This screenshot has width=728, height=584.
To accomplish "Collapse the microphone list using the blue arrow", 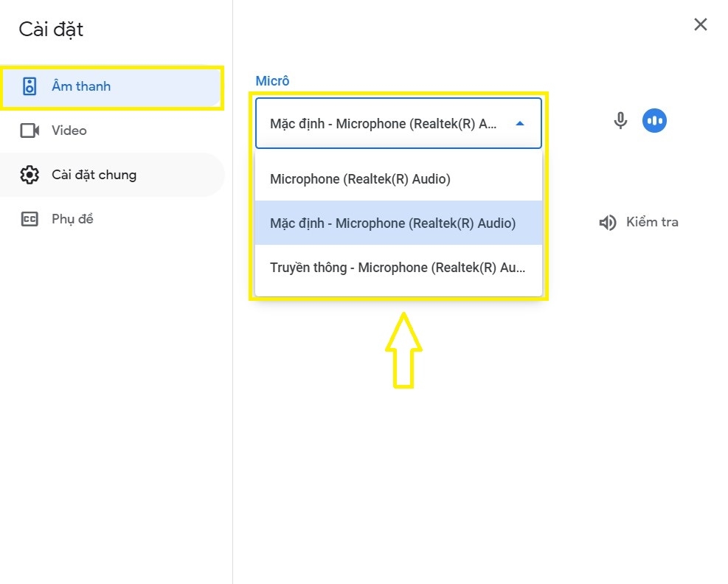I will (x=520, y=123).
